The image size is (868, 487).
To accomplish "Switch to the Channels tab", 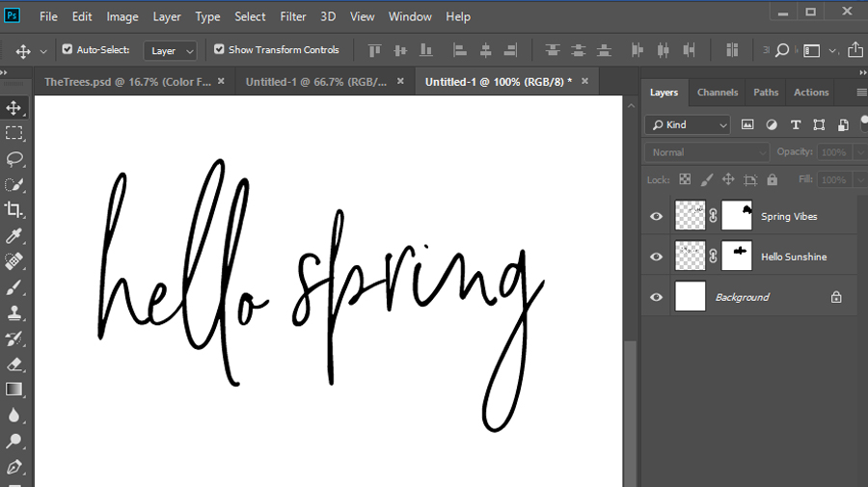I will 718,93.
